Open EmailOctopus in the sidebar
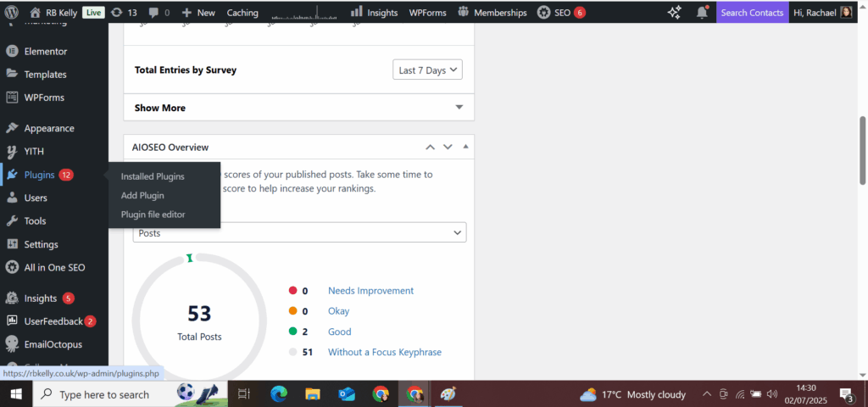868x407 pixels. tap(54, 344)
